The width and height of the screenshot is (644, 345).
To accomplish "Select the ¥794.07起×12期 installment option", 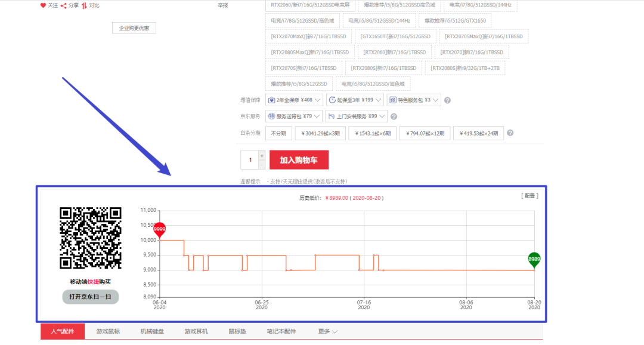I will (425, 133).
